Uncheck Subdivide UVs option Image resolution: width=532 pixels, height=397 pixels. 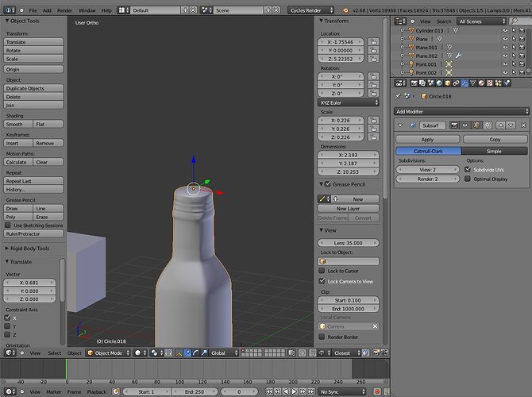tap(468, 169)
